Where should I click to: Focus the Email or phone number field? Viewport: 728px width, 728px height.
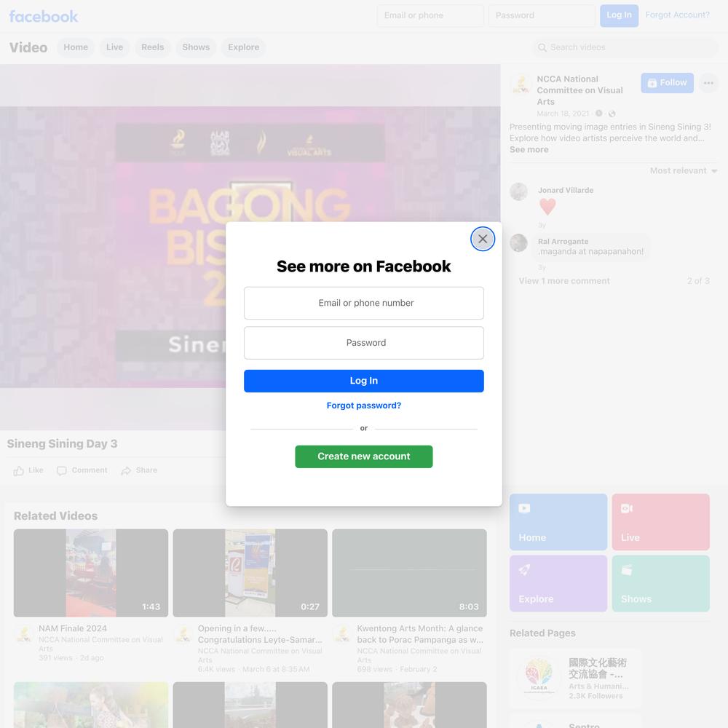(363, 303)
